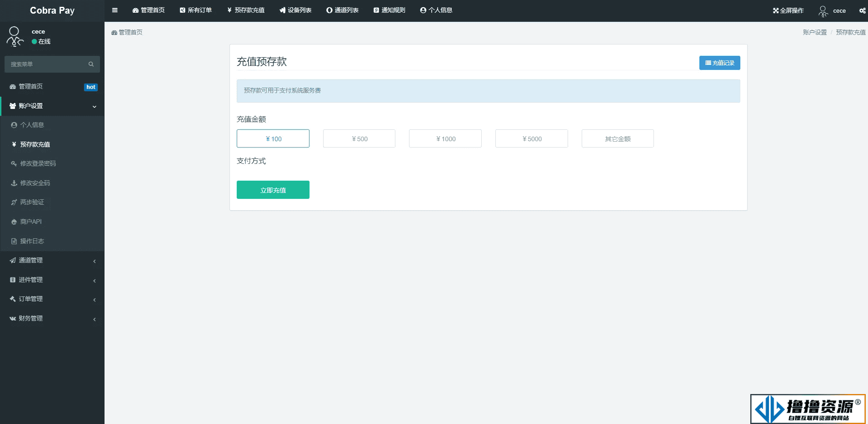Open settings gears icon in top right

(862, 10)
